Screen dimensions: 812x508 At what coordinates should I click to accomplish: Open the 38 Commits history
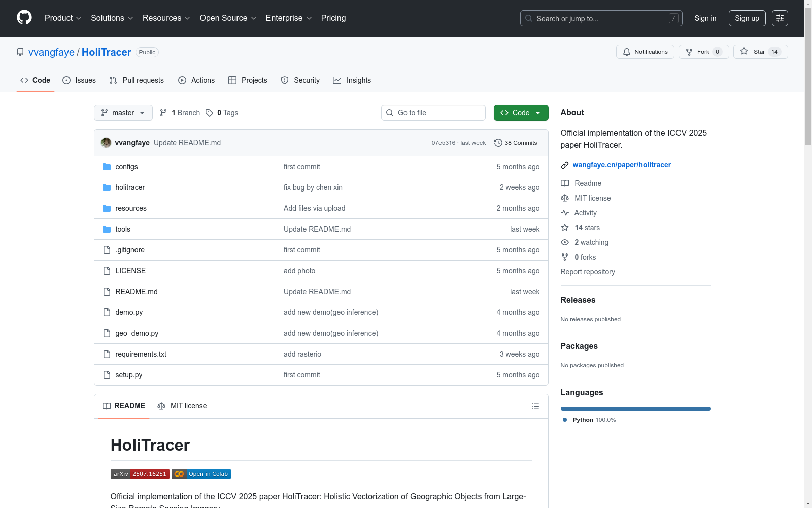[x=516, y=143]
